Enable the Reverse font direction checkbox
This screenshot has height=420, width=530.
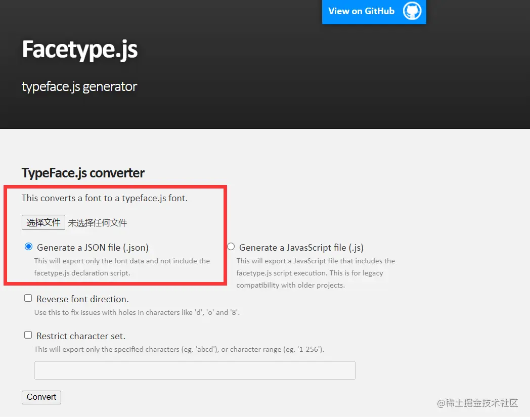click(28, 298)
